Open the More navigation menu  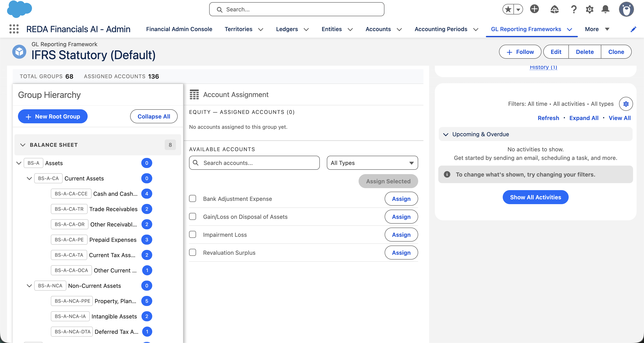(x=597, y=29)
